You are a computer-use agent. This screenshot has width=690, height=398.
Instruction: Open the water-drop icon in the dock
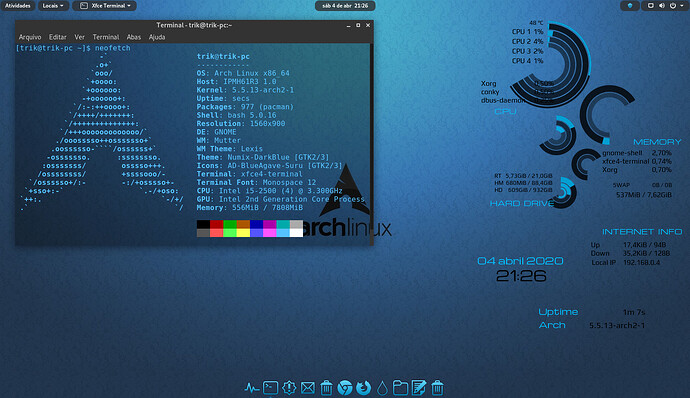pos(382,388)
